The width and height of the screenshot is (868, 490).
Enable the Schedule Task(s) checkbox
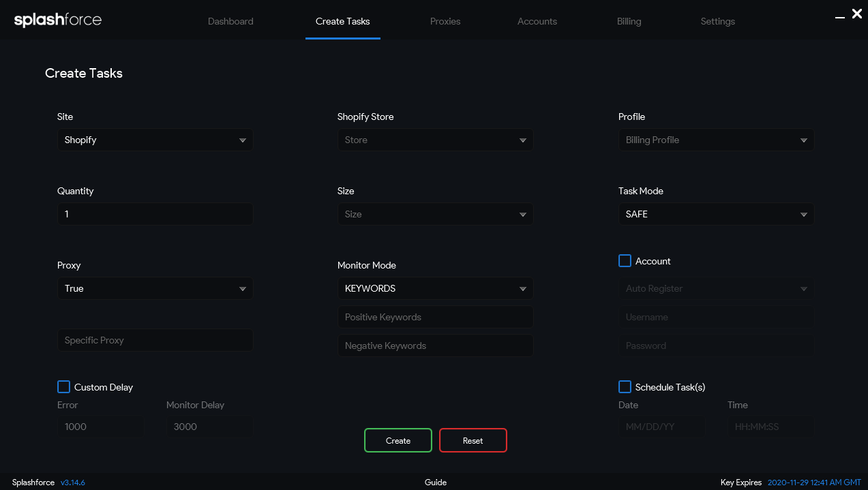pyautogui.click(x=625, y=387)
